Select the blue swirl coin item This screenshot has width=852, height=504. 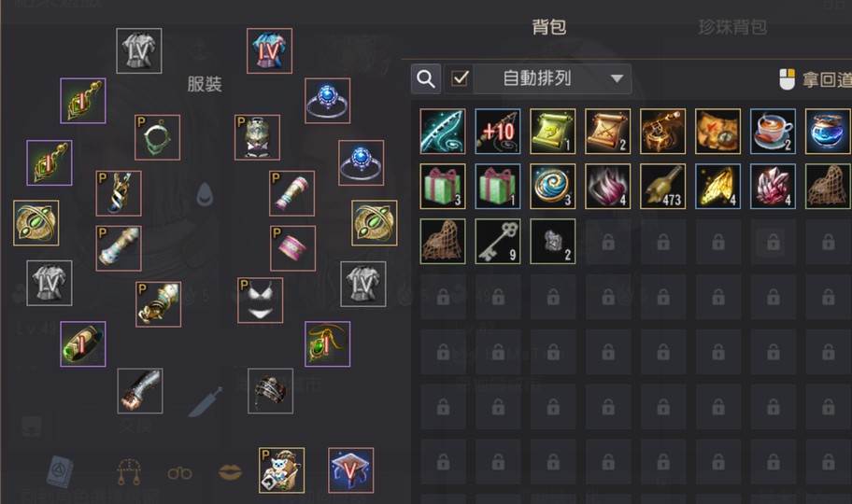pyautogui.click(x=553, y=187)
